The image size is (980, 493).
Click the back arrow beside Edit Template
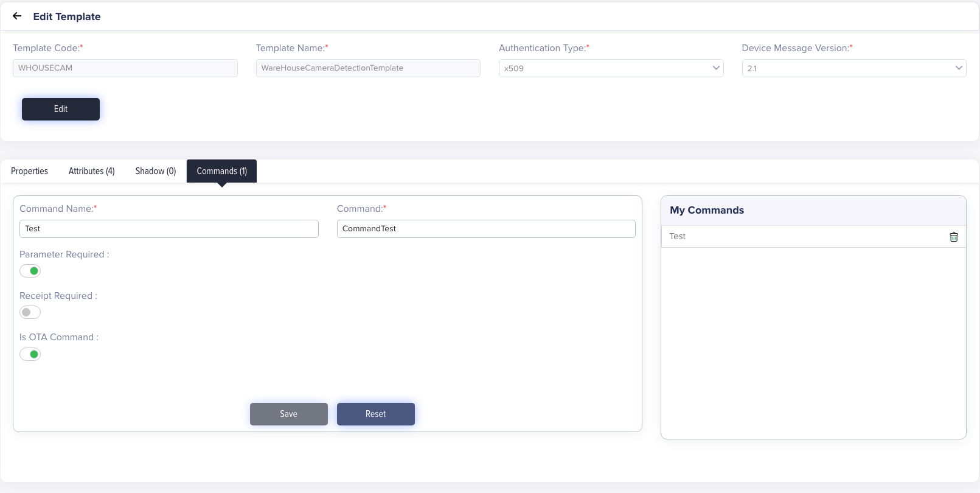point(17,16)
